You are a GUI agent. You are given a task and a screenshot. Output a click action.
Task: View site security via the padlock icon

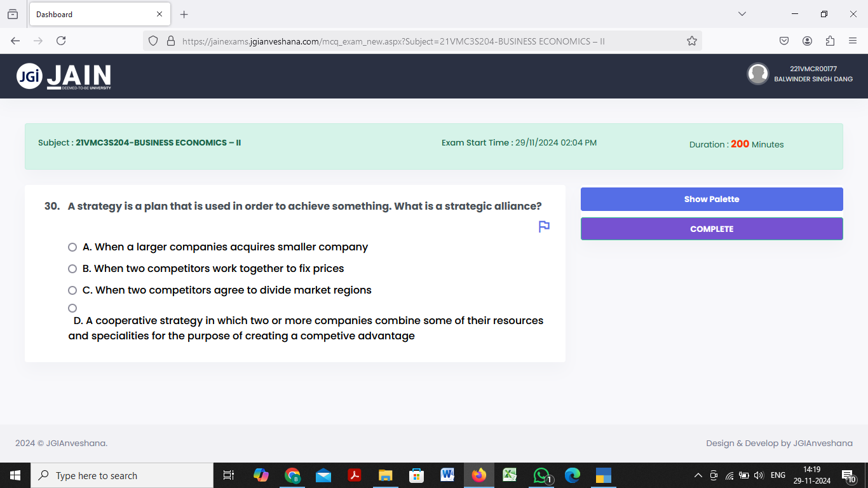(x=170, y=40)
